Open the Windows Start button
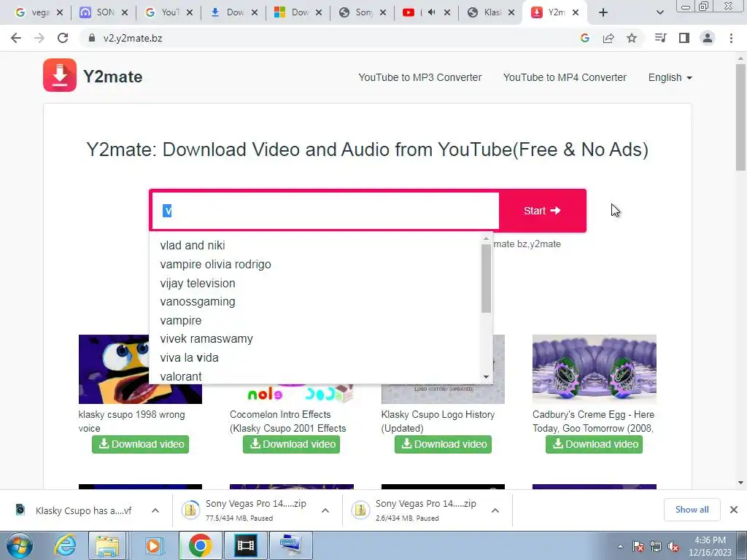The height and width of the screenshot is (560, 747). tap(20, 545)
